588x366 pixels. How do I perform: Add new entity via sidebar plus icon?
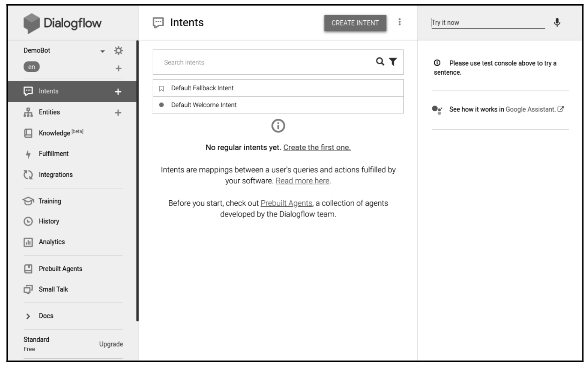click(118, 113)
